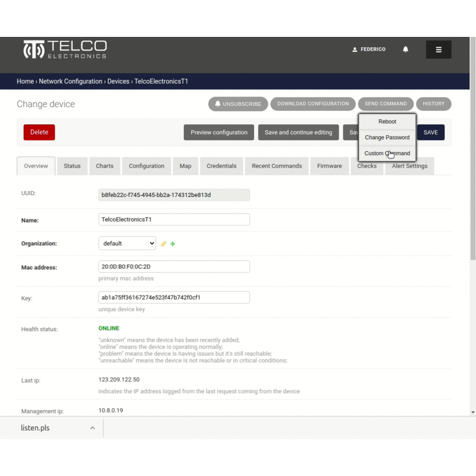Switch to Credentials tab
Viewport: 476px width, 476px height.
[x=221, y=166]
